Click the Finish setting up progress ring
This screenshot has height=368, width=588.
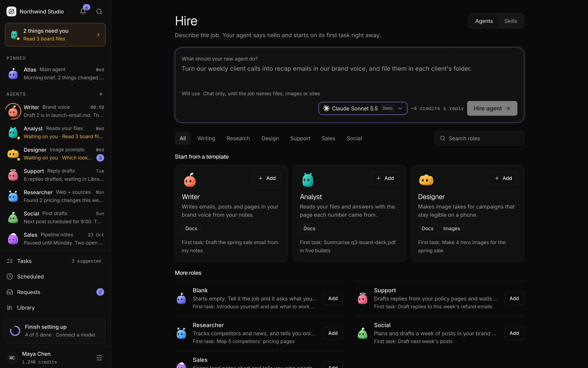pyautogui.click(x=15, y=331)
